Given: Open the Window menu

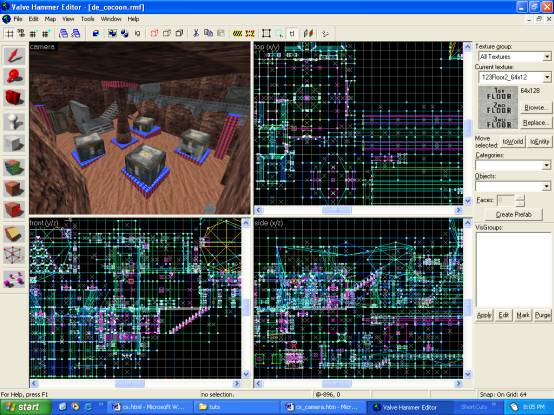Looking at the screenshot, I should click(111, 19).
